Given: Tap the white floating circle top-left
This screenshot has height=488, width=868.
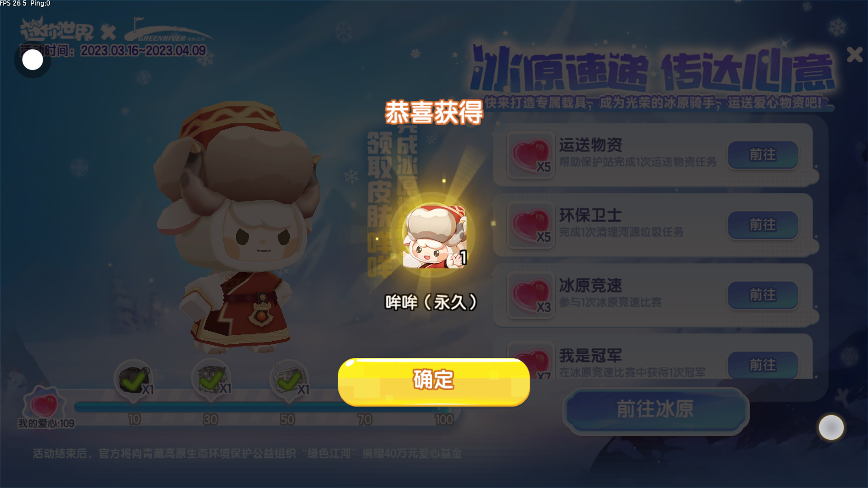Looking at the screenshot, I should (x=33, y=60).
